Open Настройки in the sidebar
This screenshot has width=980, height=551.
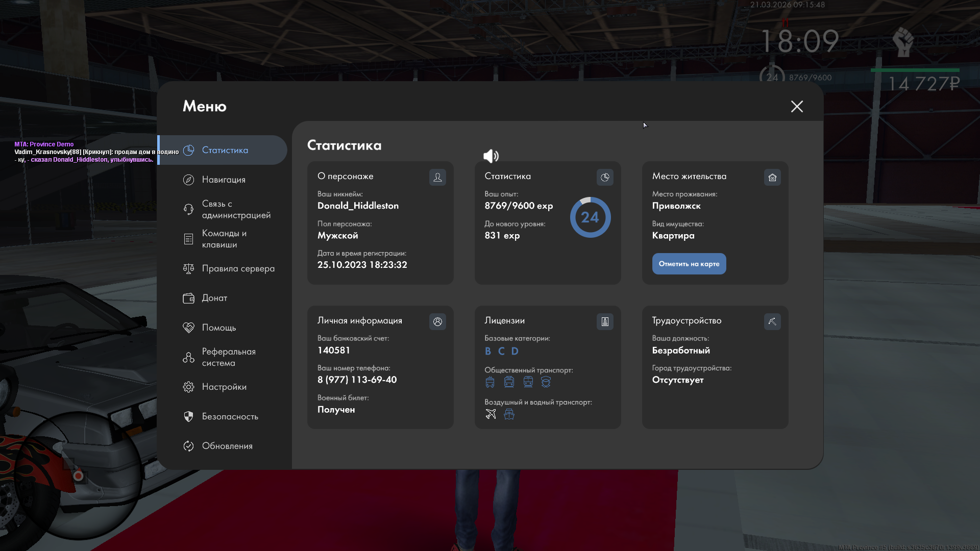pos(224,387)
